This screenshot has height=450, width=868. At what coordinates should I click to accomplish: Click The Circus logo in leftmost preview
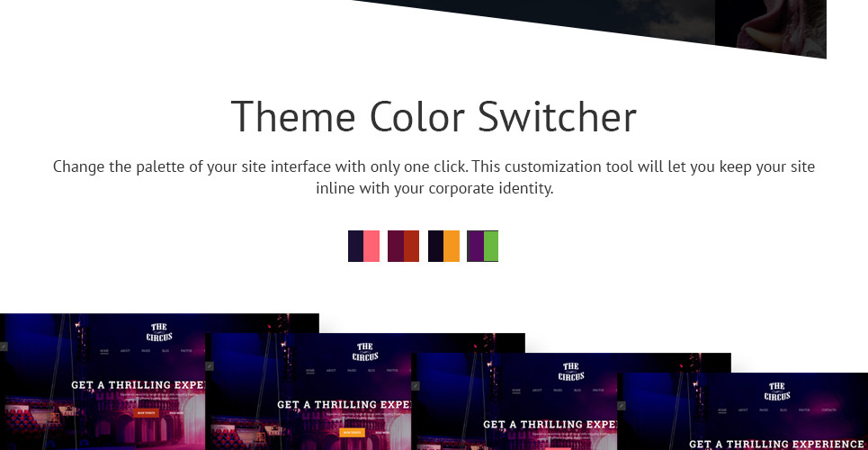[159, 331]
